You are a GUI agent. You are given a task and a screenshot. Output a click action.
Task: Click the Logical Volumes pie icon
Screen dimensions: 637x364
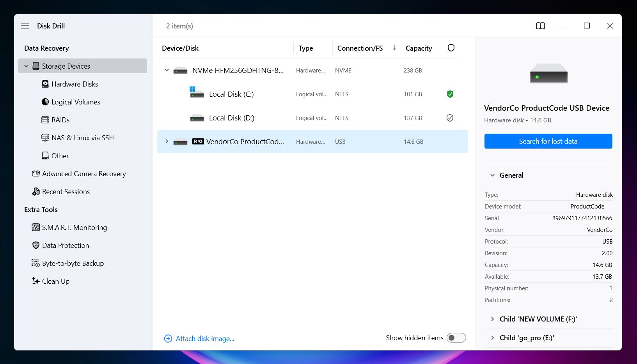[45, 102]
